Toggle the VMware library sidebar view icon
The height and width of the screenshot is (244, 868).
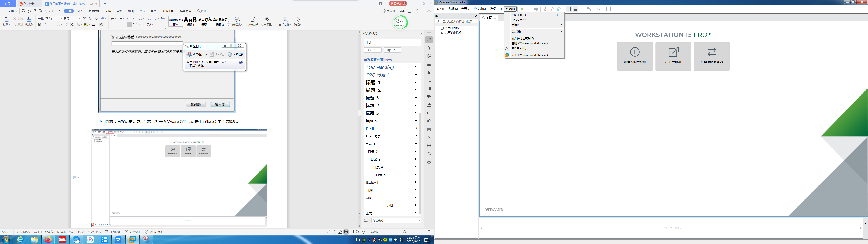pos(569,9)
